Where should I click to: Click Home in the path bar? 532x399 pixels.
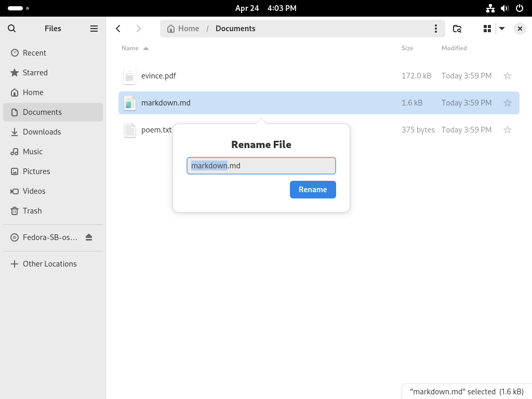tap(183, 29)
